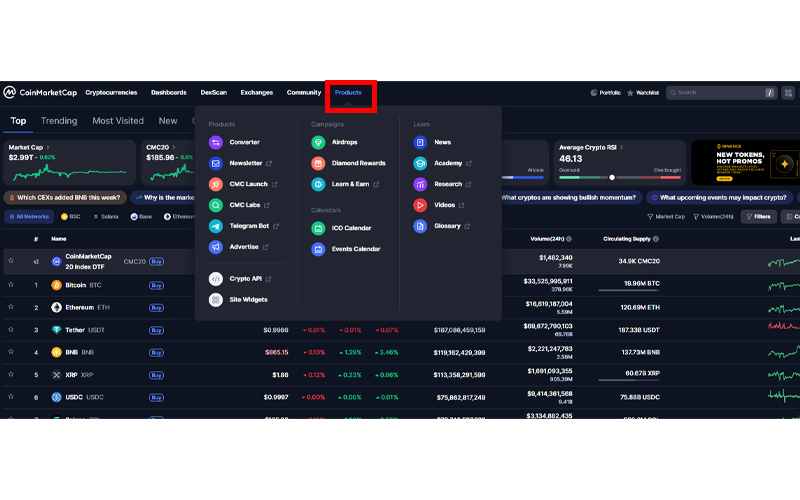Expand the Average Crypto RSI chevron

[x=621, y=147]
